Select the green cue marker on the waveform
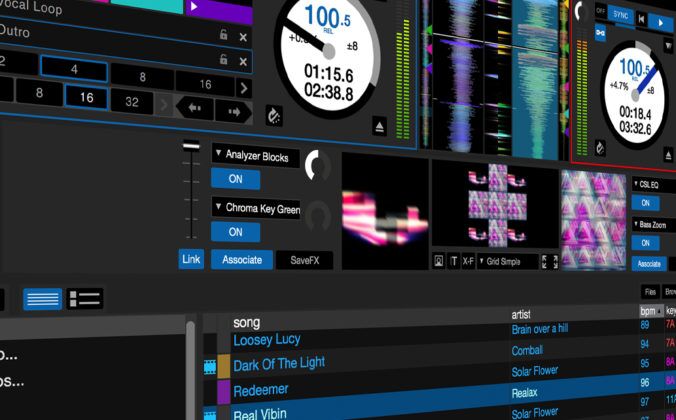Screen dimensions: 676x420 427,31
